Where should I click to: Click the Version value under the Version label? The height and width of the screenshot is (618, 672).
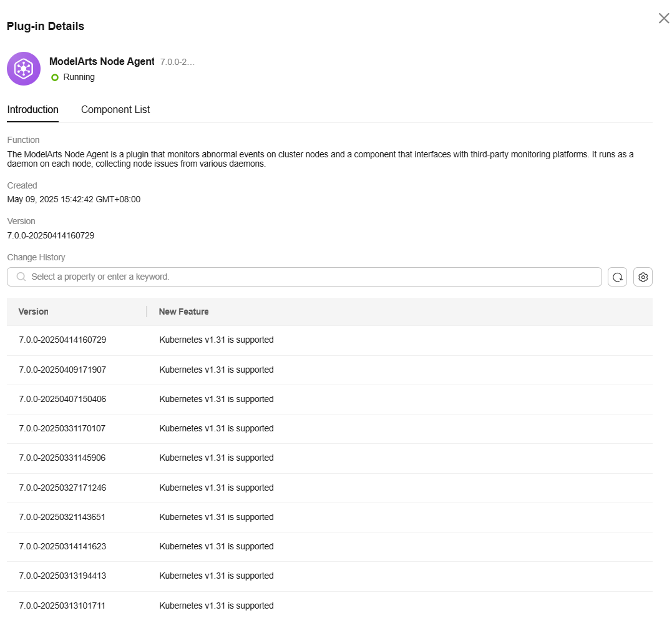(51, 235)
